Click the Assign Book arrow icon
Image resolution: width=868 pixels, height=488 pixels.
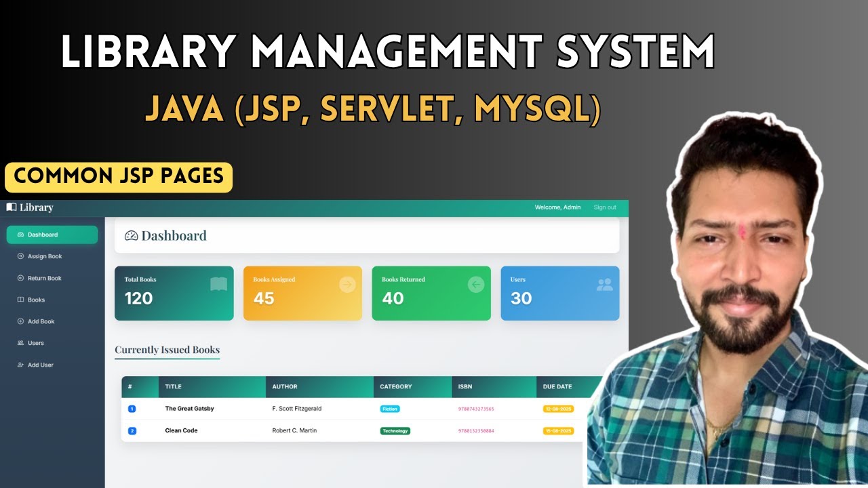click(x=20, y=256)
